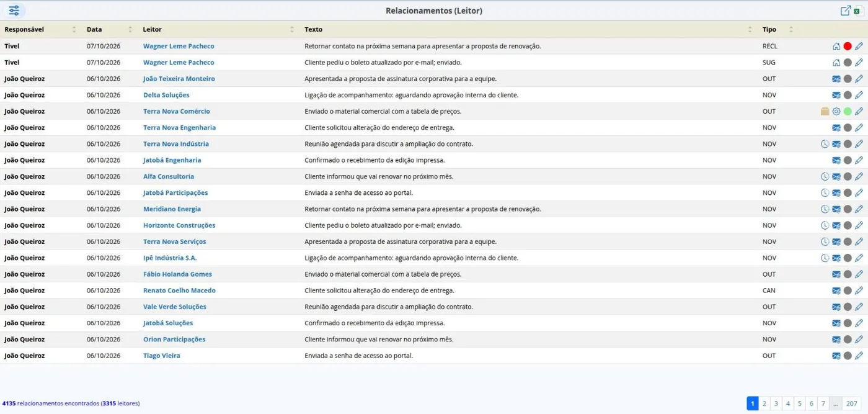Click text 'Enviada a senha de acesso ao portal.' for Tiago Vieira
868x414 pixels.
click(x=358, y=356)
